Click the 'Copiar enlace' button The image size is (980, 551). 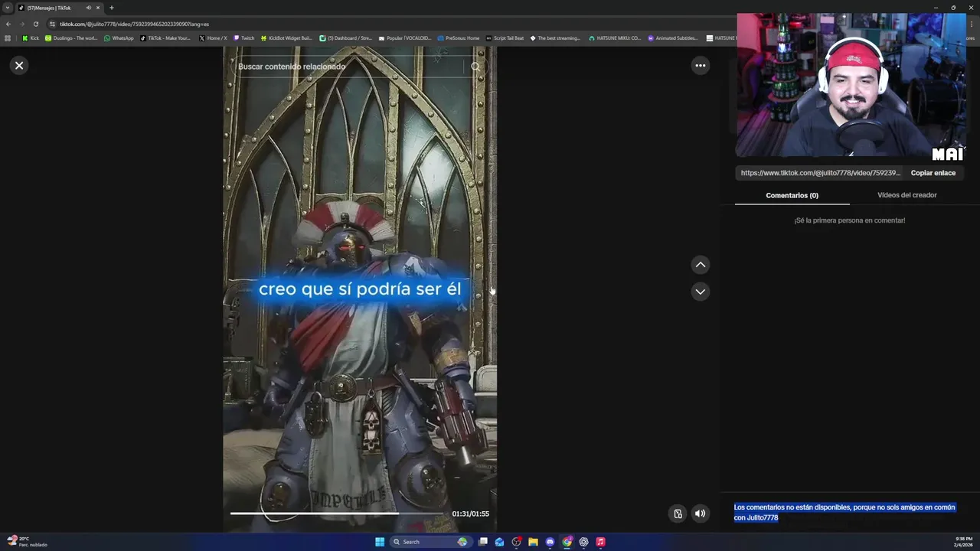pyautogui.click(x=933, y=173)
